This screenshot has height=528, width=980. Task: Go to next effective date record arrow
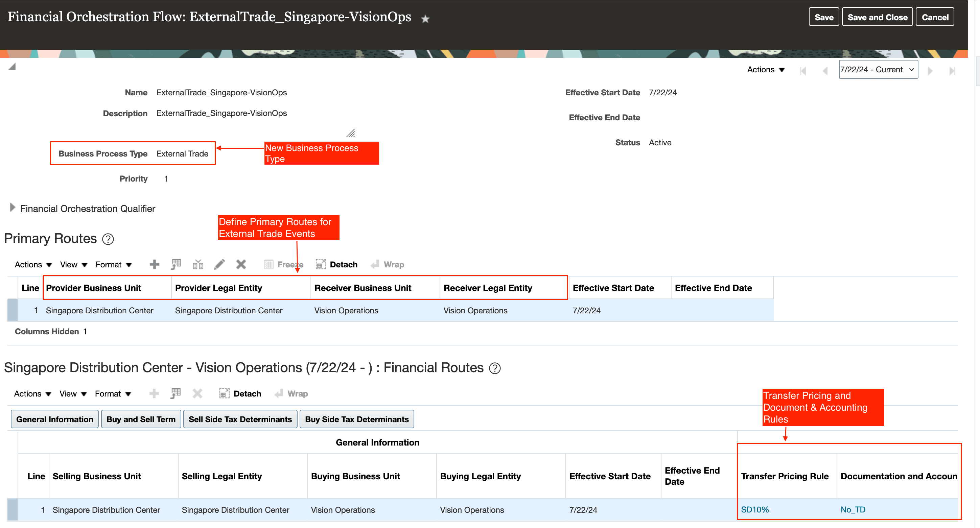[x=930, y=70]
